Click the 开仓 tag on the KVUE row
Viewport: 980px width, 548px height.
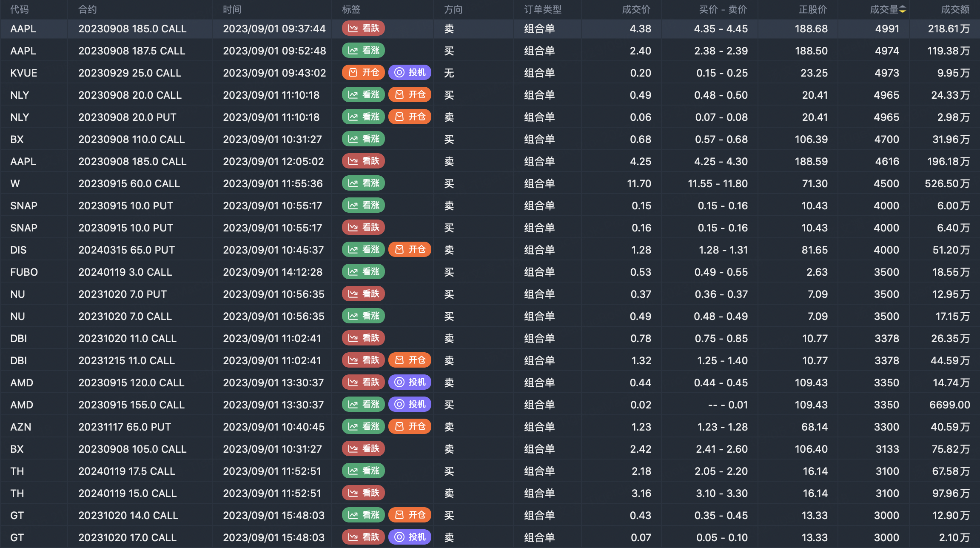tap(363, 73)
